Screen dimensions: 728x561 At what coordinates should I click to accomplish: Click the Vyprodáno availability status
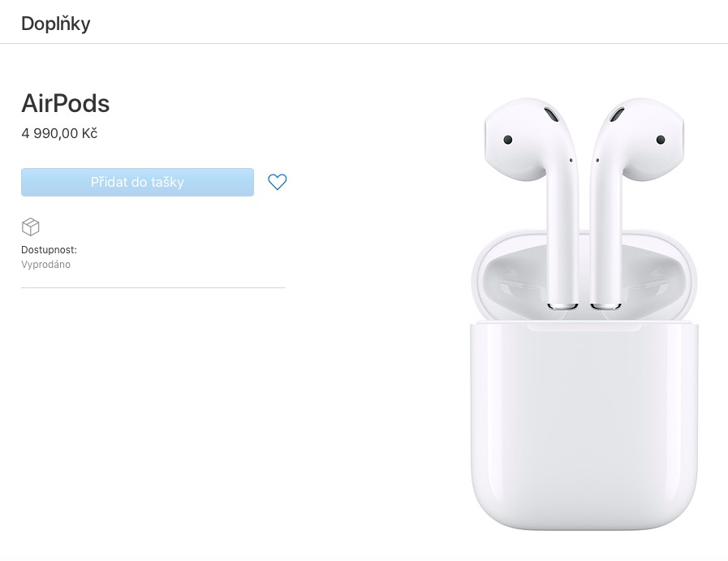(x=45, y=264)
